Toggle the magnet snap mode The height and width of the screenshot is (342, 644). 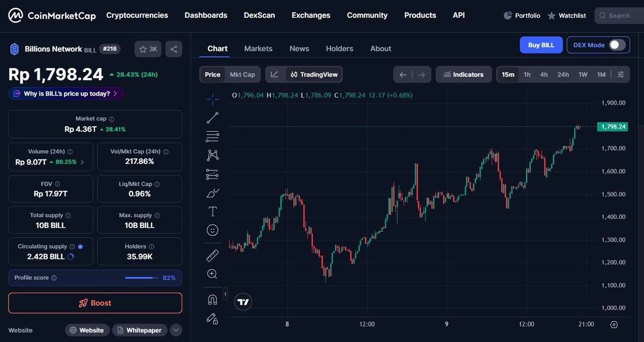pyautogui.click(x=213, y=300)
